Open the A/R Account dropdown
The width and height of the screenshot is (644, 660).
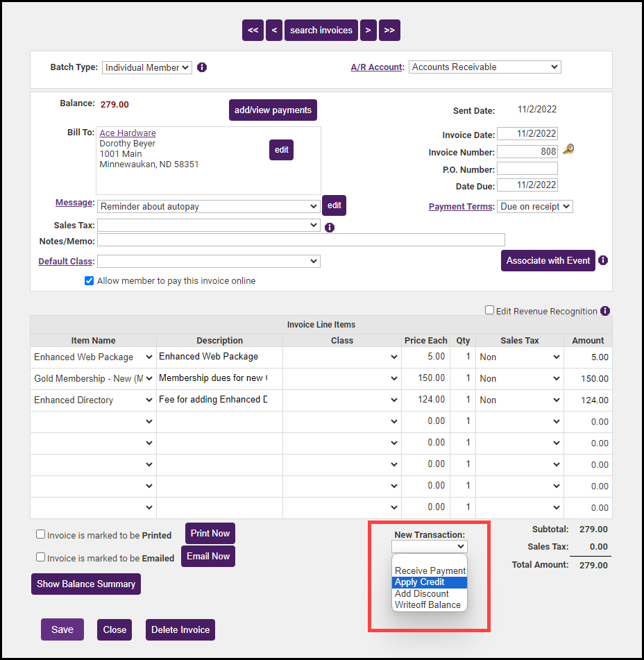click(484, 67)
